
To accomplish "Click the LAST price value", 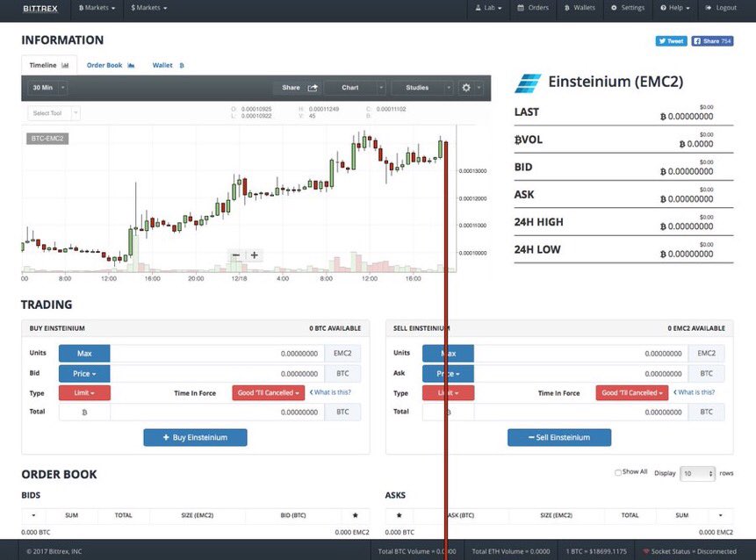I will [x=687, y=116].
